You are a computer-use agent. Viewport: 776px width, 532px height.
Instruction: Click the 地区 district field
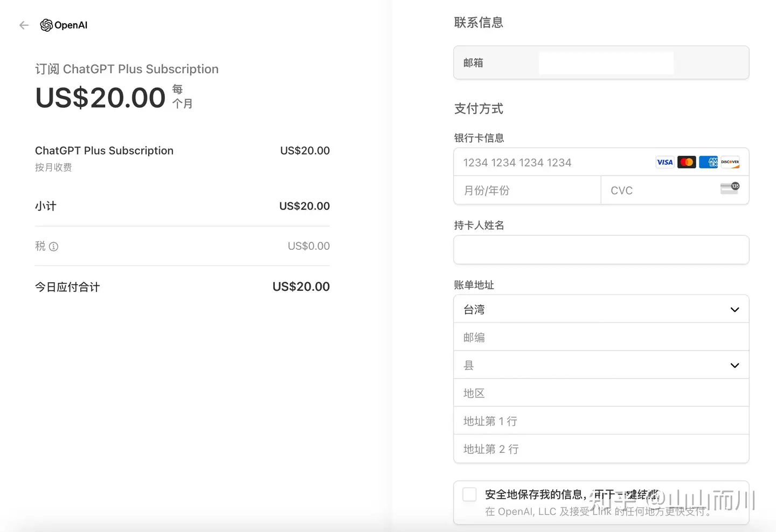(x=601, y=393)
